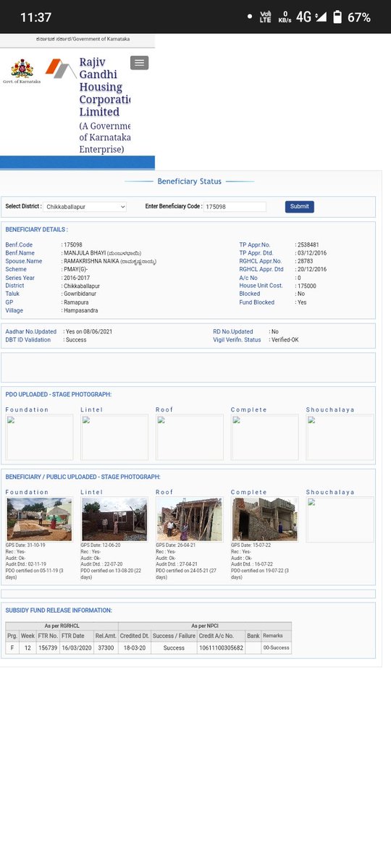The height and width of the screenshot is (868, 391).
Task: Click the Scheme value PMAY(G)-
Action: [75, 269]
